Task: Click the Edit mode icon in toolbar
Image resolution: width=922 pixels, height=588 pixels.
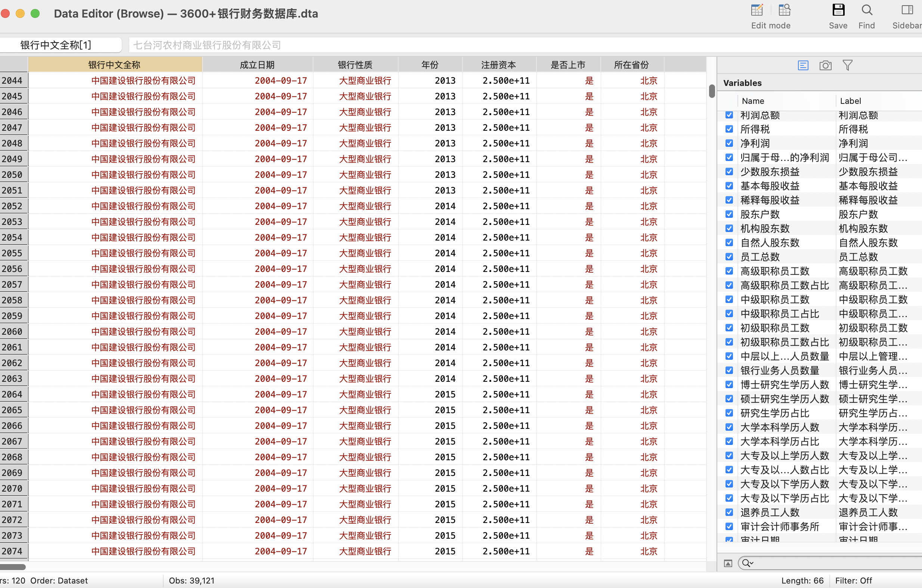Action: (x=757, y=10)
